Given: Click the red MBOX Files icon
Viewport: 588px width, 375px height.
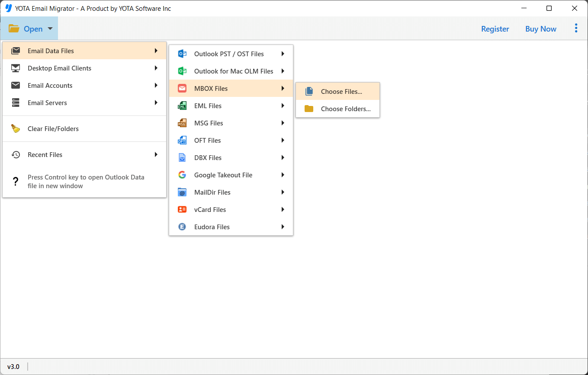Looking at the screenshot, I should click(x=182, y=88).
